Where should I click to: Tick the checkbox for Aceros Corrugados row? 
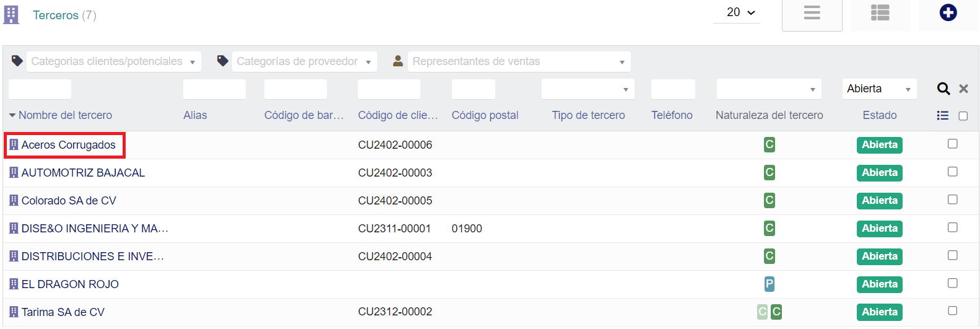click(x=952, y=144)
